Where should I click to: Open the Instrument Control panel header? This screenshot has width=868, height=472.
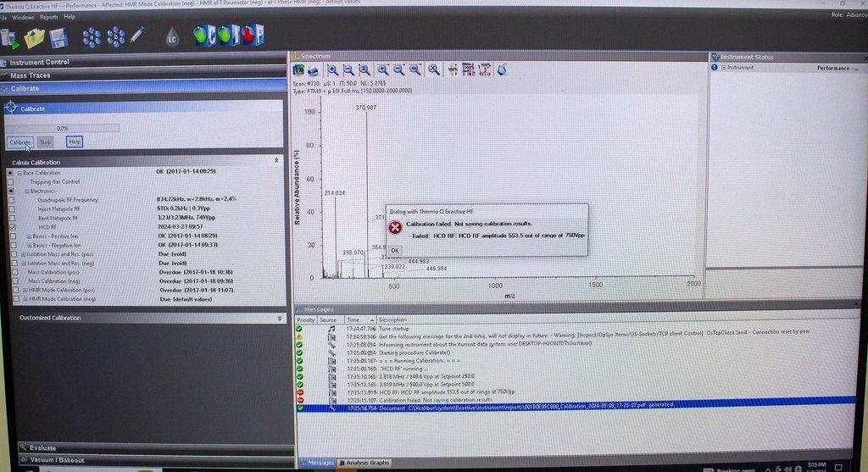coord(40,62)
